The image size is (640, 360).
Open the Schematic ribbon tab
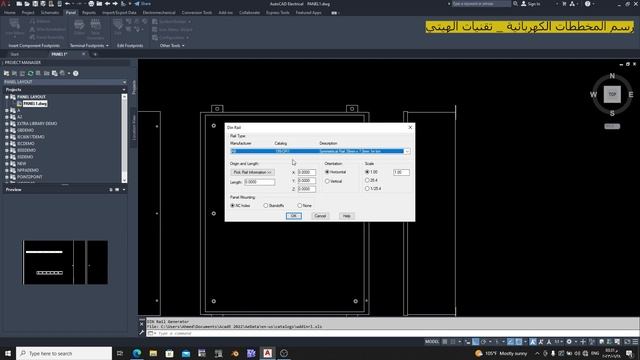[x=50, y=13]
